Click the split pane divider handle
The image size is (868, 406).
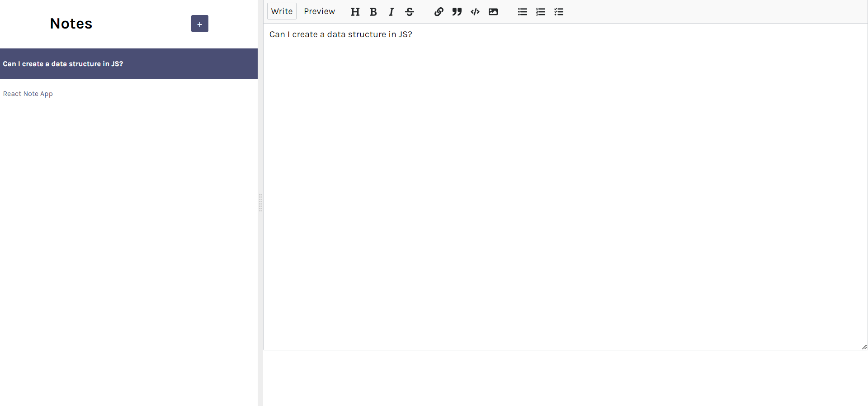point(260,203)
